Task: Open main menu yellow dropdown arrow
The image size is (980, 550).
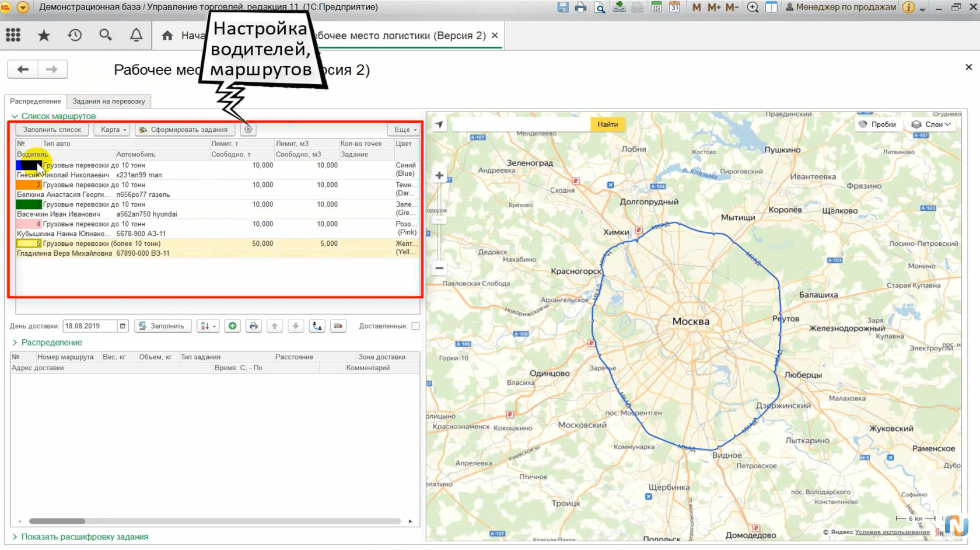Action: (23, 7)
